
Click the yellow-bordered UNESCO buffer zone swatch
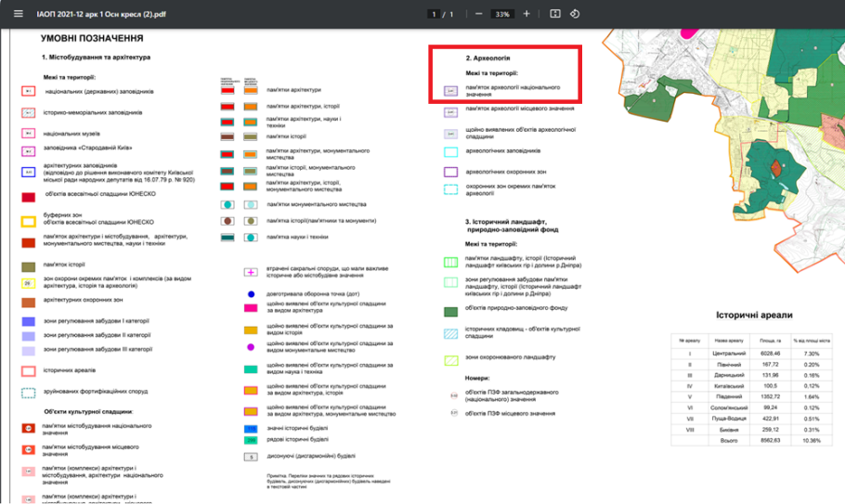pos(29,221)
